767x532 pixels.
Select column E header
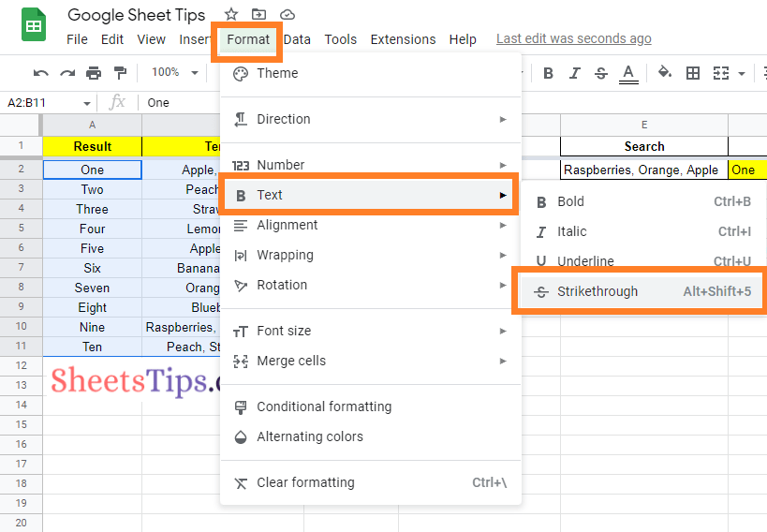tap(644, 125)
